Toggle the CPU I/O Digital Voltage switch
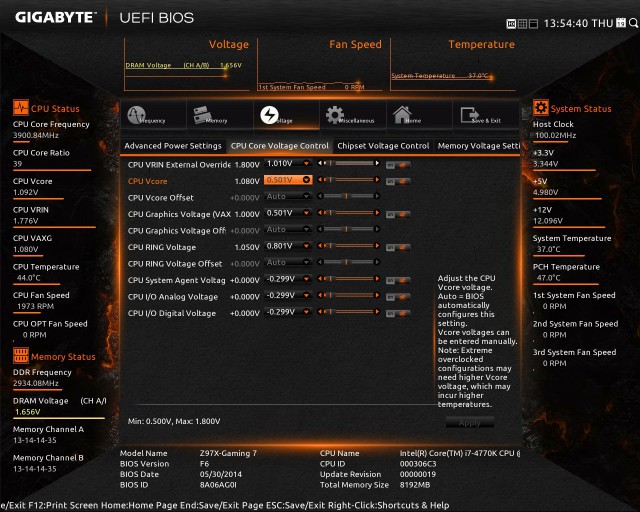The image size is (640, 512). 398,314
